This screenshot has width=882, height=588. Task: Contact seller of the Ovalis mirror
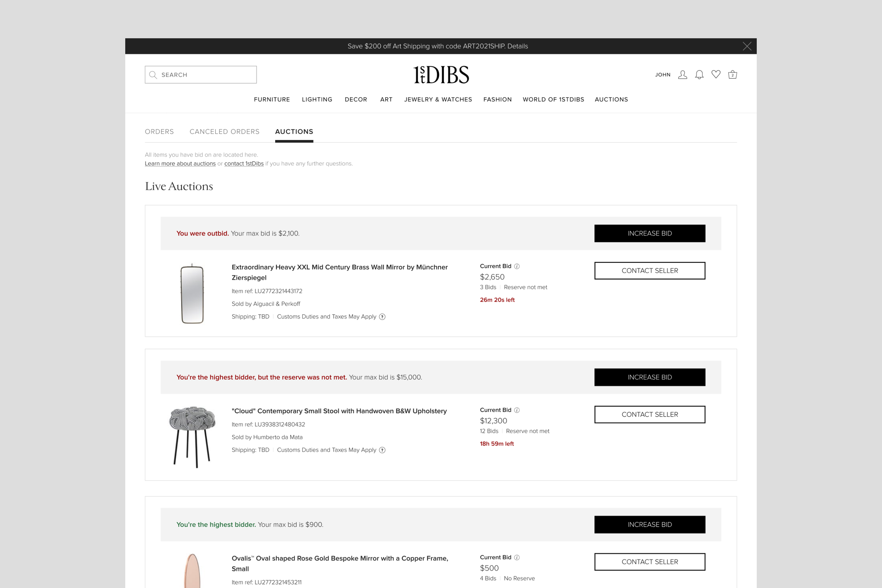coord(650,562)
